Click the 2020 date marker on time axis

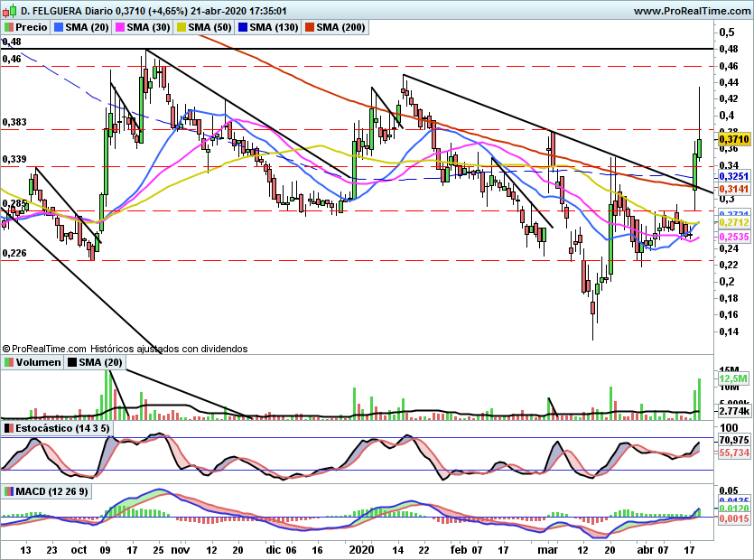click(361, 550)
